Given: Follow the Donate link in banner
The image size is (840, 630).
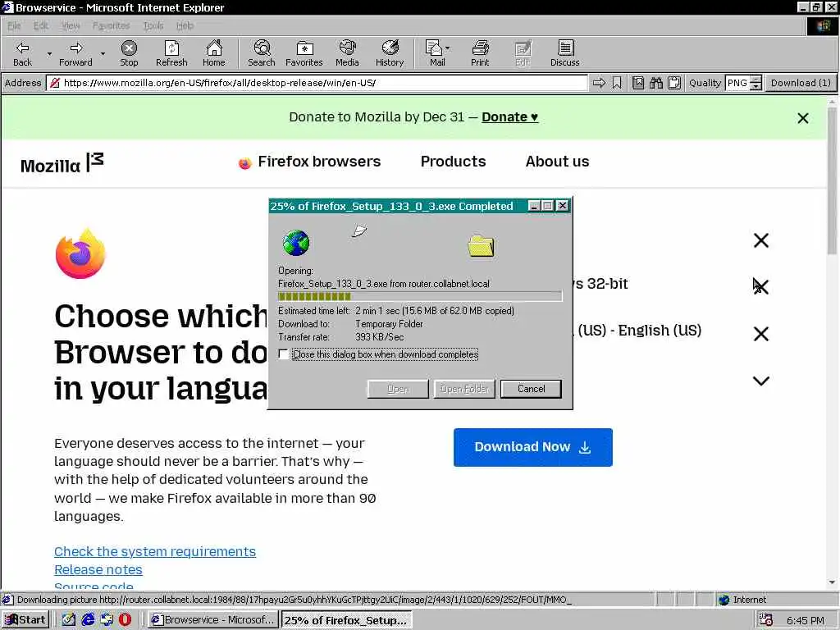Looking at the screenshot, I should pos(509,116).
